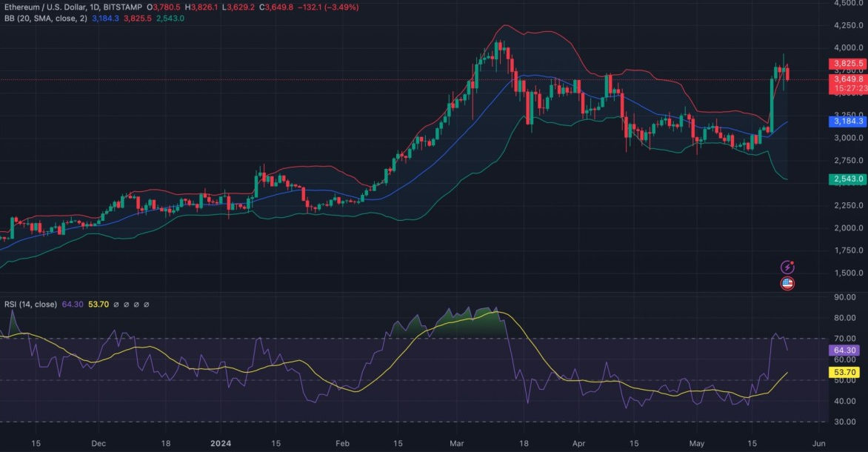Click the 3,649.8 current price scale tag
Screen dimensions: 868x452
(847, 79)
